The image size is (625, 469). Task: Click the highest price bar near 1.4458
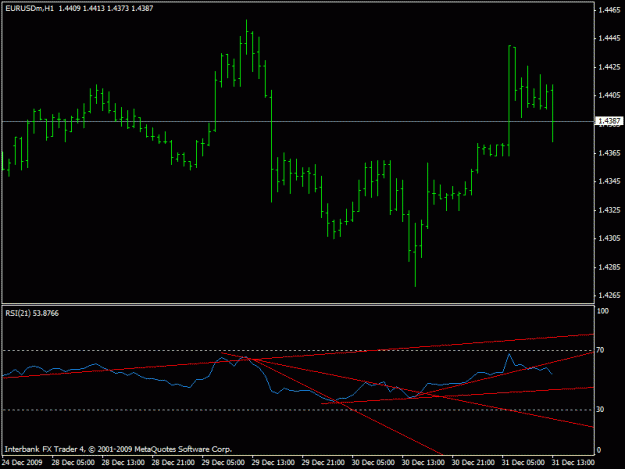click(246, 37)
